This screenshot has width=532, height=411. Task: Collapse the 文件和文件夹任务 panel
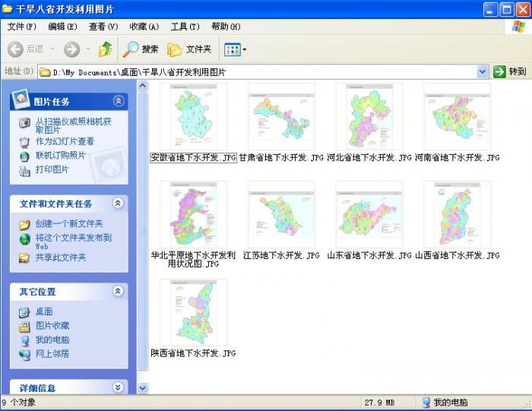pyautogui.click(x=119, y=204)
